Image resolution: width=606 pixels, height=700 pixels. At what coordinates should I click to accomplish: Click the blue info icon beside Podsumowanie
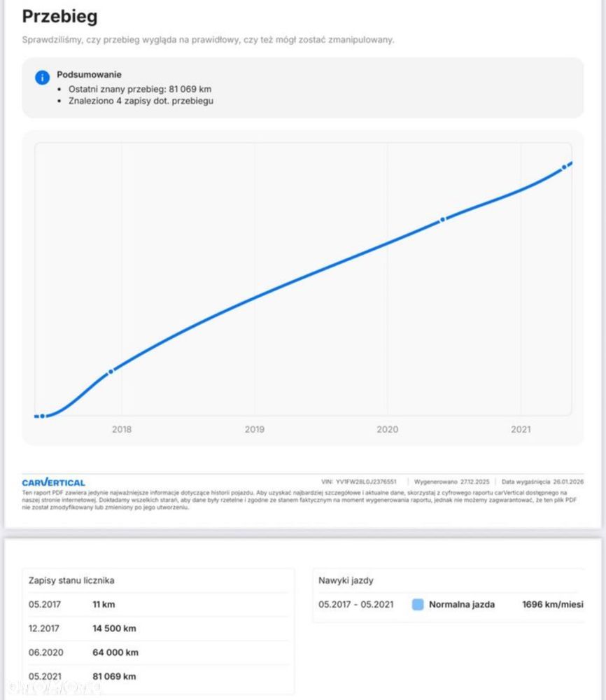[42, 77]
